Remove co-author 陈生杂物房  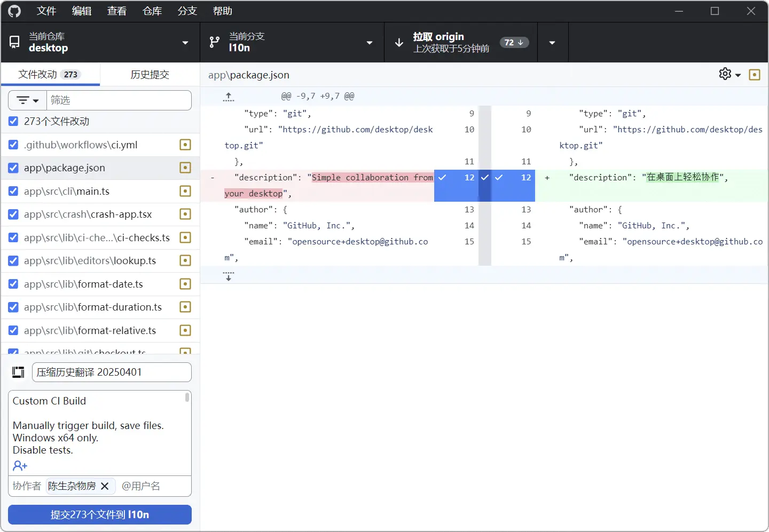(x=105, y=486)
